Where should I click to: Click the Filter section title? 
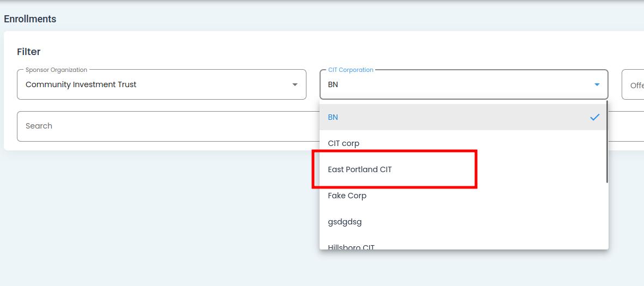pyautogui.click(x=29, y=52)
